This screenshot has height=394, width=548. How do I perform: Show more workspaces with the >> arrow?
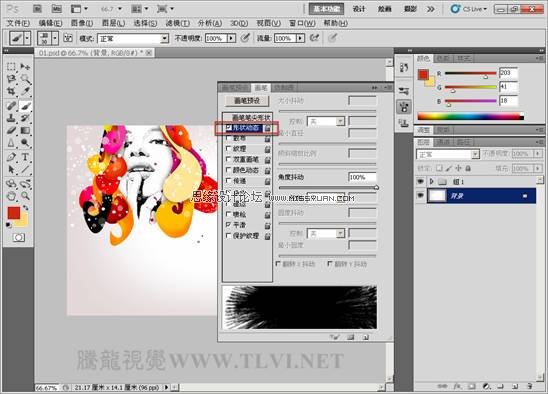(x=431, y=9)
